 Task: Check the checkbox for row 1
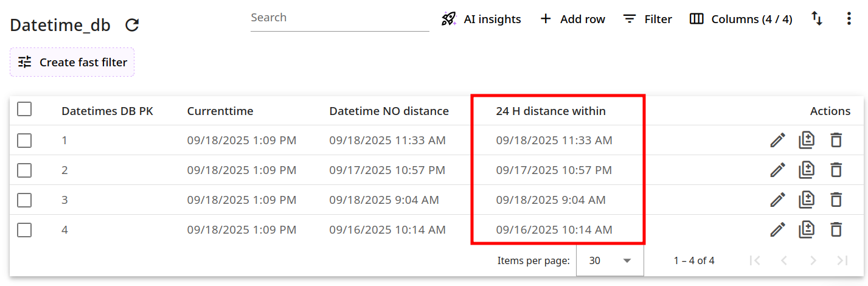click(x=24, y=141)
